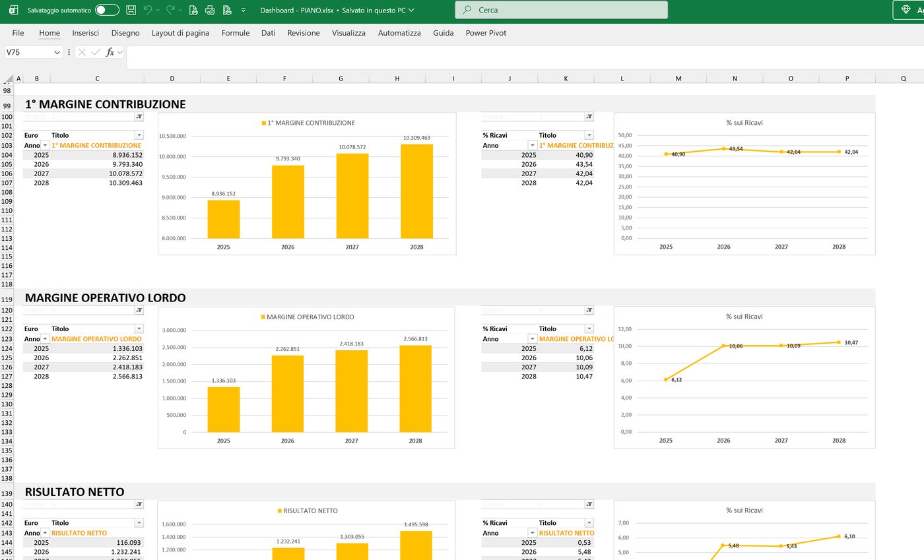Image resolution: width=924 pixels, height=560 pixels.
Task: Open the Automatizza tab
Action: (399, 33)
